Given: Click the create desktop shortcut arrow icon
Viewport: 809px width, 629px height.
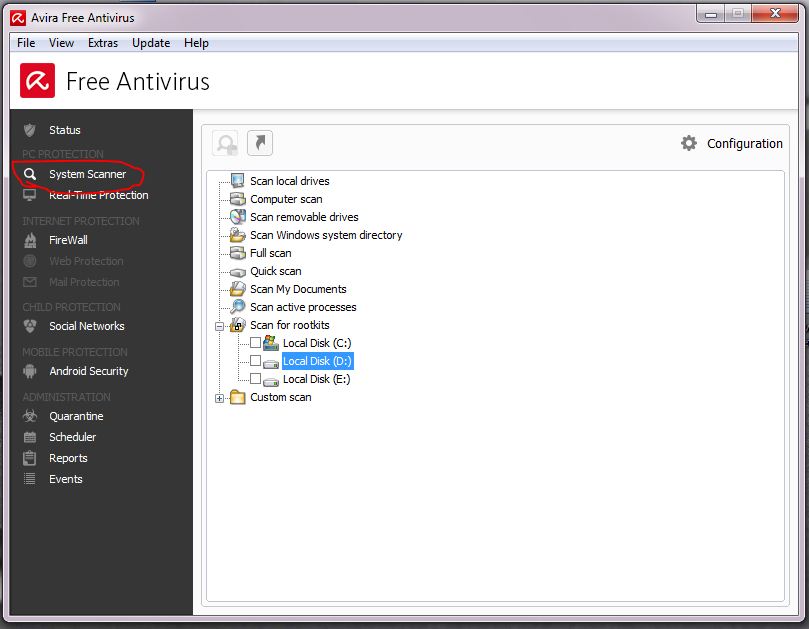Looking at the screenshot, I should [260, 143].
